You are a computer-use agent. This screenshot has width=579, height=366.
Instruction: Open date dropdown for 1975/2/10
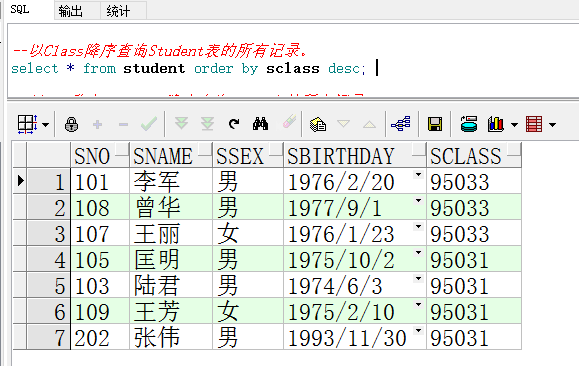click(418, 305)
